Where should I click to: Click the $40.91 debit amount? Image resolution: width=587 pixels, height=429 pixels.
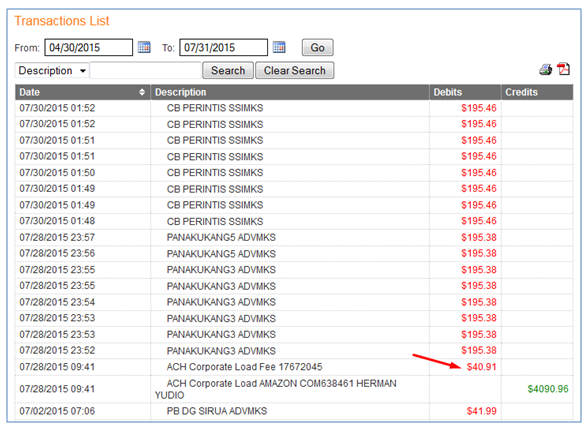tap(481, 367)
